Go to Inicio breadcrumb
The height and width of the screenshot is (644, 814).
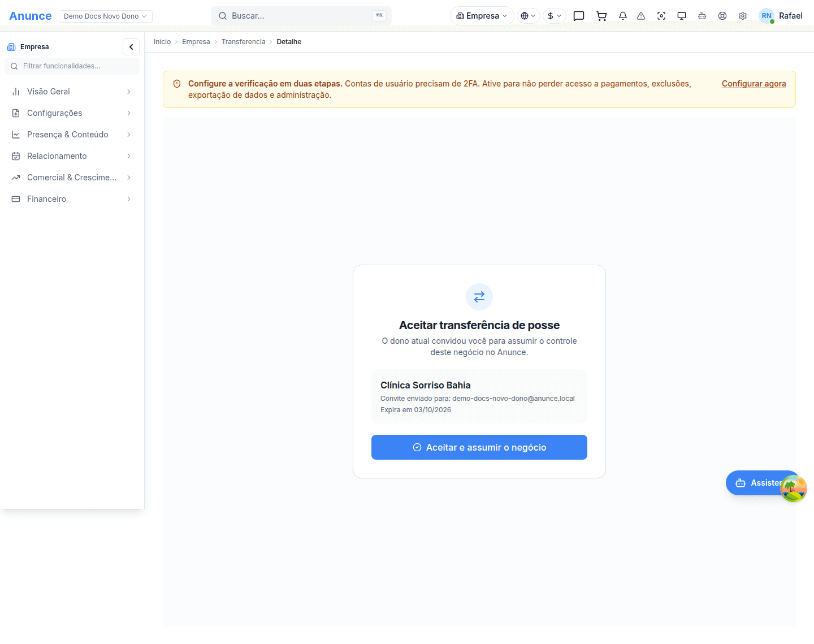point(162,42)
